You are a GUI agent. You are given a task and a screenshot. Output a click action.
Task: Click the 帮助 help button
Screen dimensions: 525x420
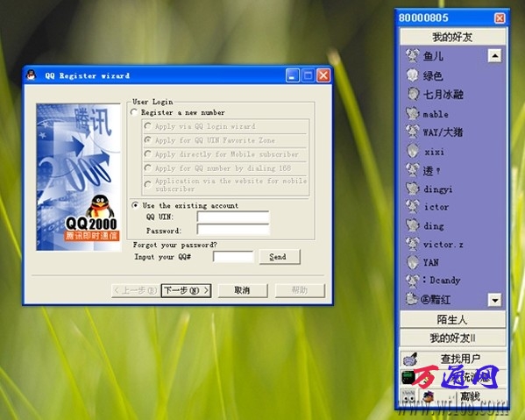point(300,290)
